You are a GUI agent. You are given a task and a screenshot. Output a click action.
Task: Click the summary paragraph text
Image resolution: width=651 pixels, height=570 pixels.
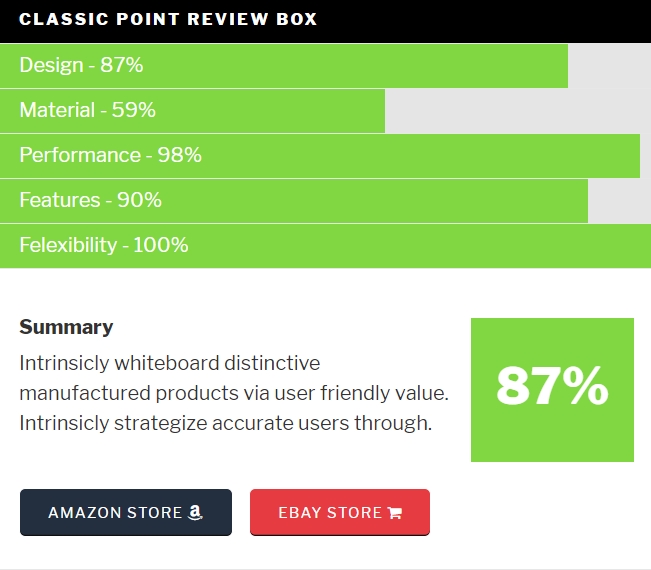[234, 393]
